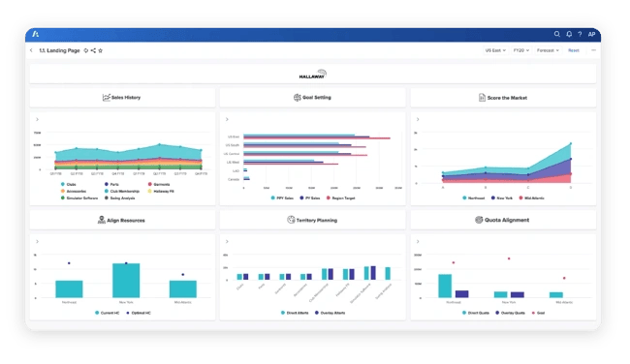Toggle the Hallaway Fit legend entry
Image resolution: width=630 pixels, height=364 pixels.
tap(161, 191)
